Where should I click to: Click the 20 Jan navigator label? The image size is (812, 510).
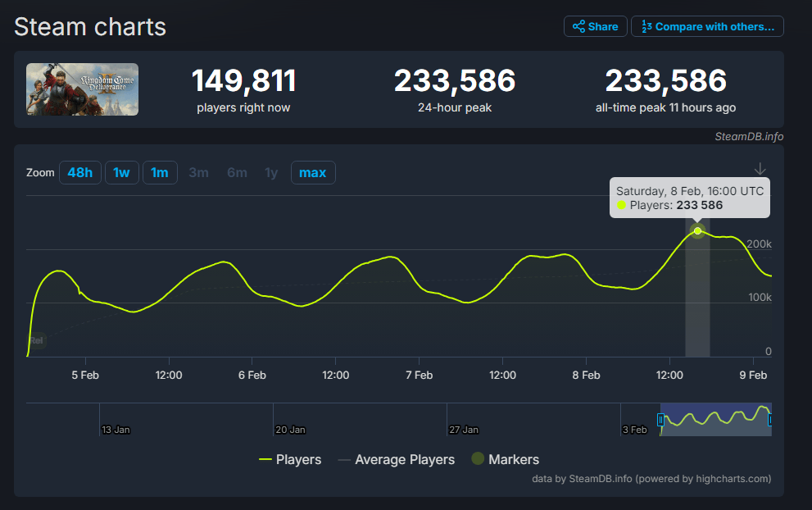pos(290,430)
